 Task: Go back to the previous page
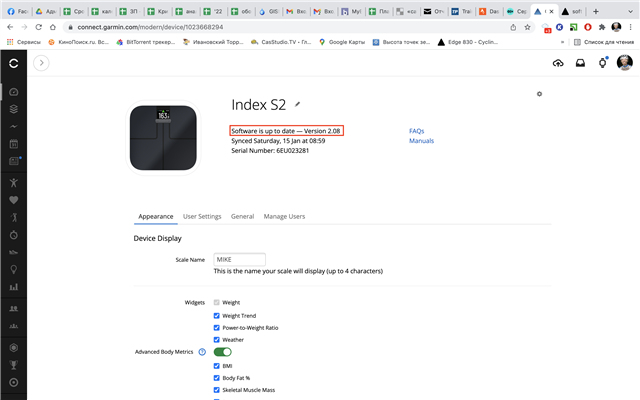(10, 27)
